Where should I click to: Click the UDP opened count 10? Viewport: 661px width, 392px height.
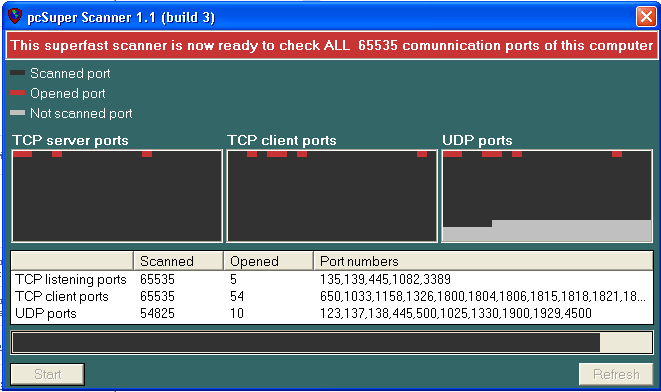[237, 314]
